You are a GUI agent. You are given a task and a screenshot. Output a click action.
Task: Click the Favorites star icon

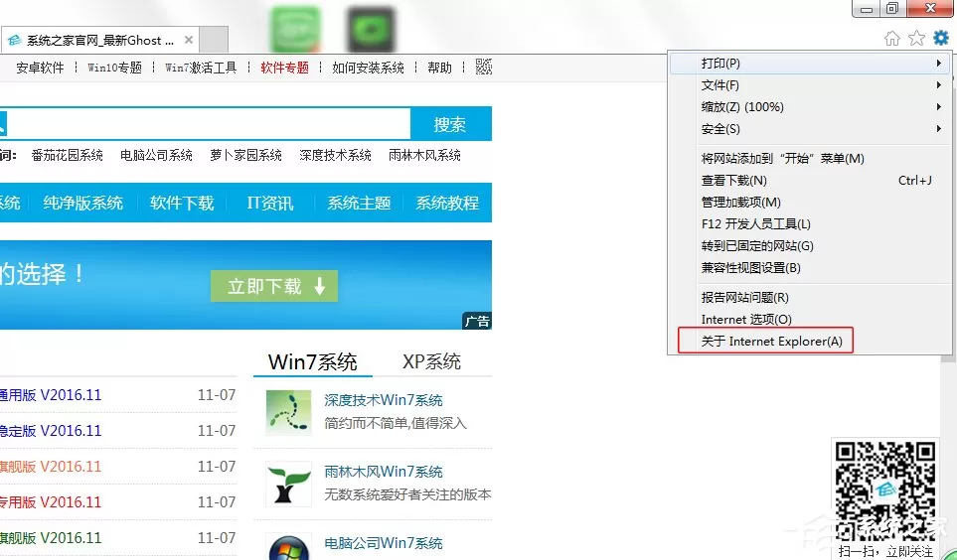tap(916, 39)
